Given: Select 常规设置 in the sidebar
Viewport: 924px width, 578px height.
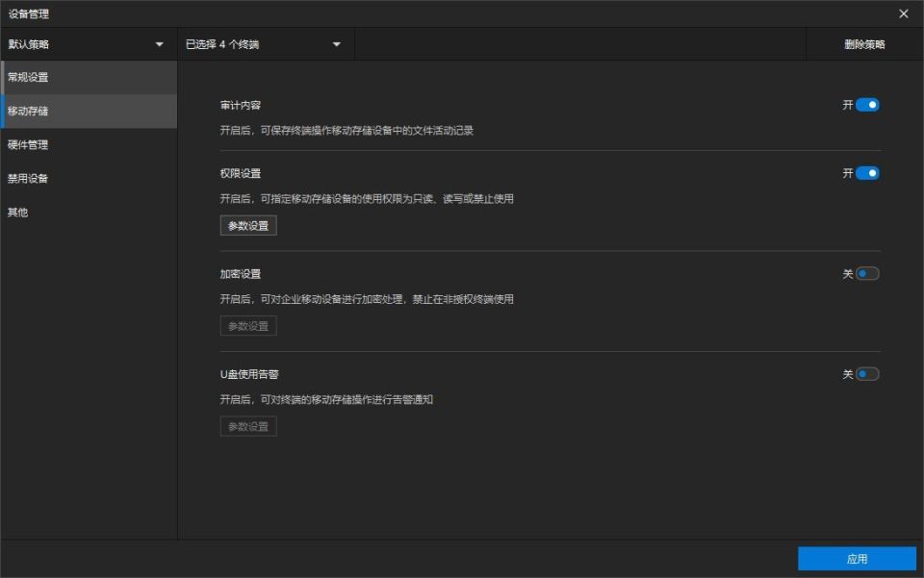Looking at the screenshot, I should pos(89,77).
